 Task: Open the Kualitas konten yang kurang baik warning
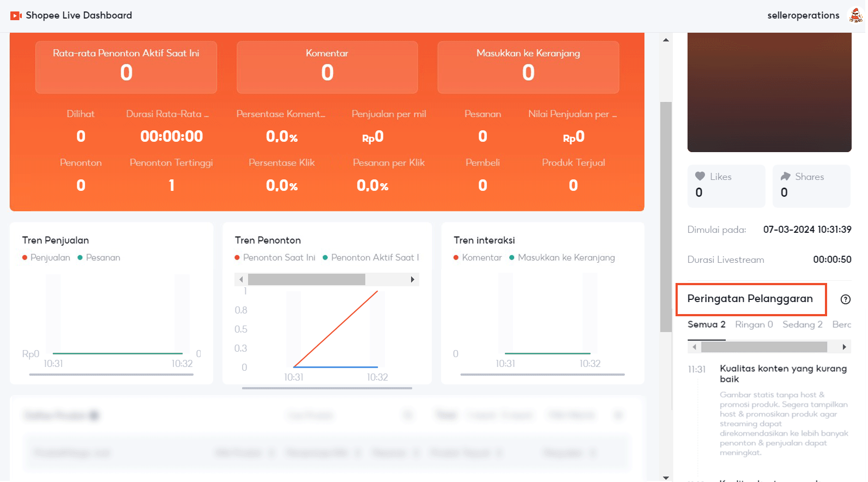[x=783, y=373]
